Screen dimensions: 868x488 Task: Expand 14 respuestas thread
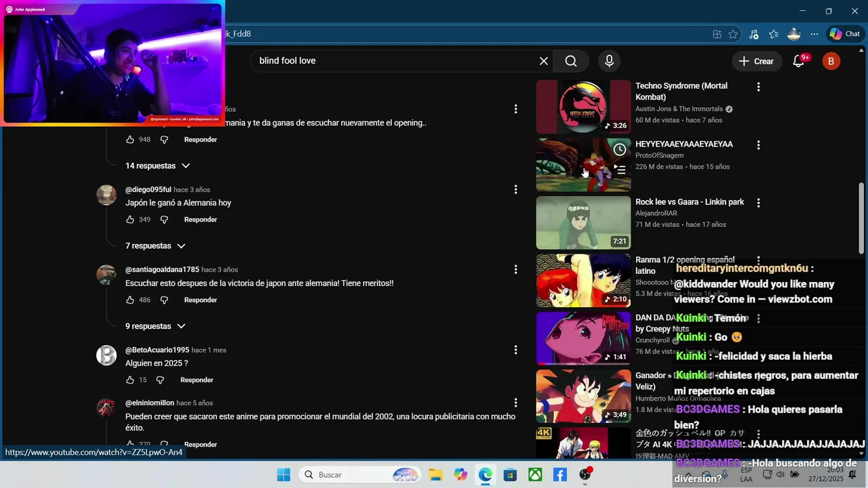pyautogui.click(x=157, y=165)
